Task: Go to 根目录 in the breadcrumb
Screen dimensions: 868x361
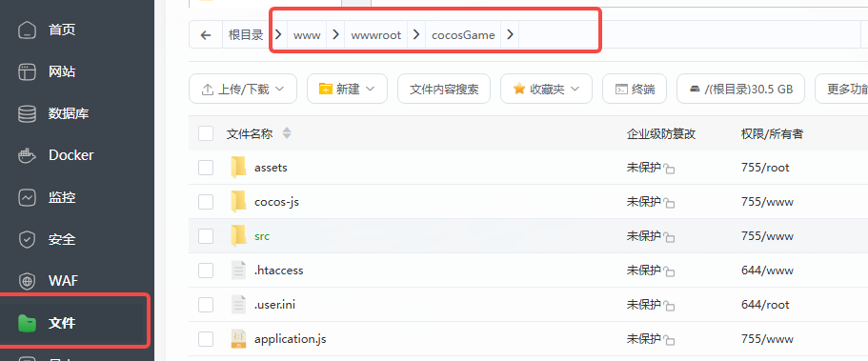Action: [246, 35]
